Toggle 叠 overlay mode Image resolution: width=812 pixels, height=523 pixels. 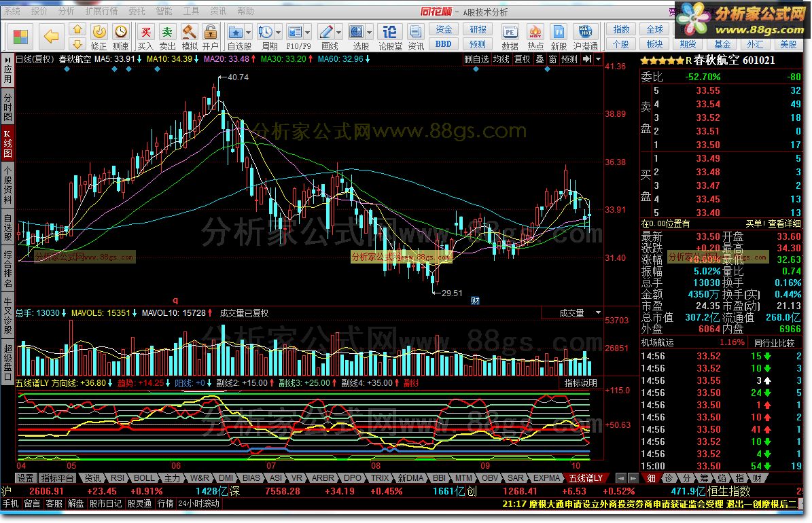pyautogui.click(x=540, y=59)
